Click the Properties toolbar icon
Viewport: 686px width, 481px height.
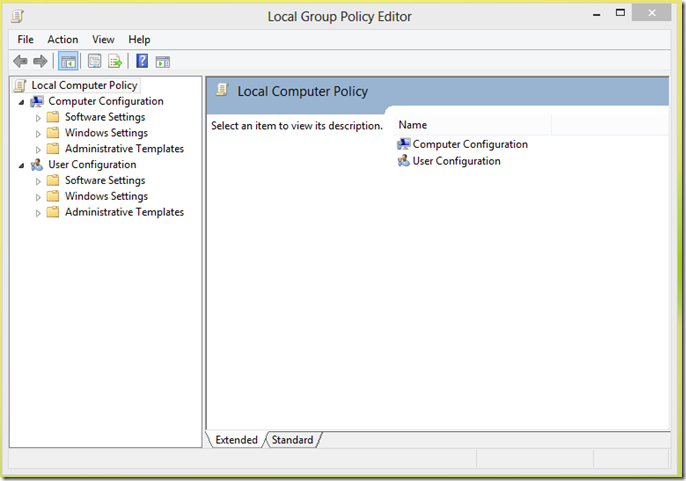click(x=94, y=61)
